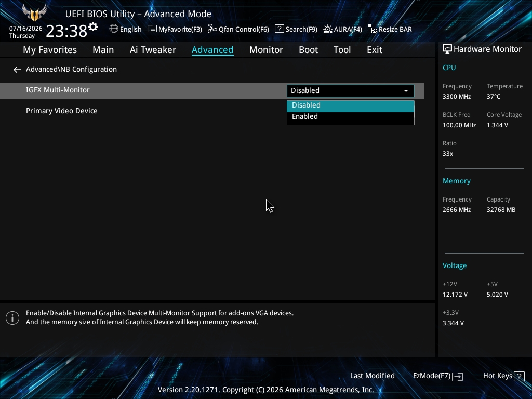Select the English language option
The width and height of the screenshot is (532, 399).
130,29
